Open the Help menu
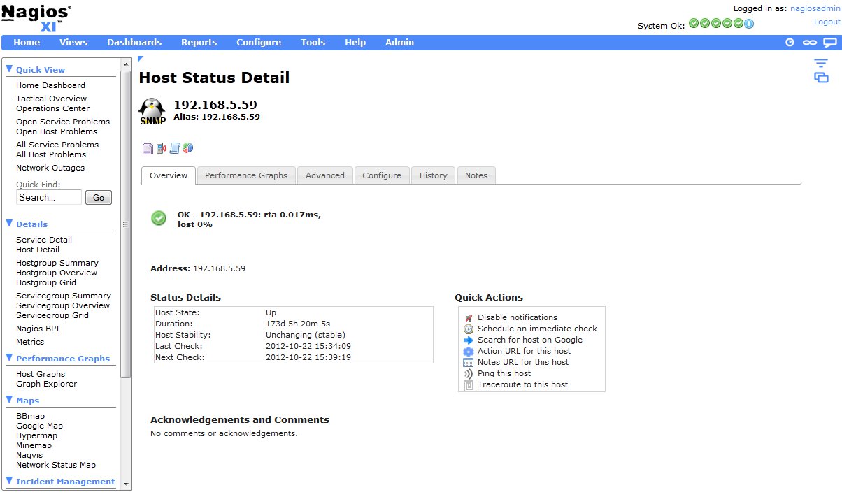This screenshot has height=504, width=842. 355,43
